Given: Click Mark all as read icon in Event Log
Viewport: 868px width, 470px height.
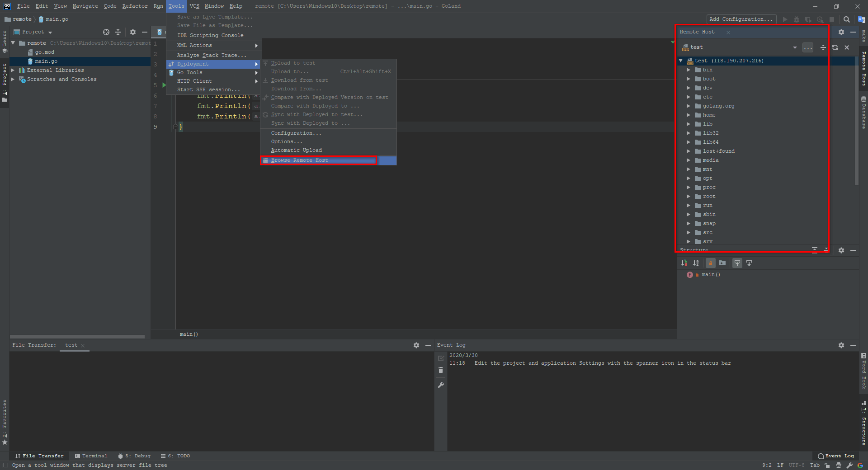Looking at the screenshot, I should 441,358.
